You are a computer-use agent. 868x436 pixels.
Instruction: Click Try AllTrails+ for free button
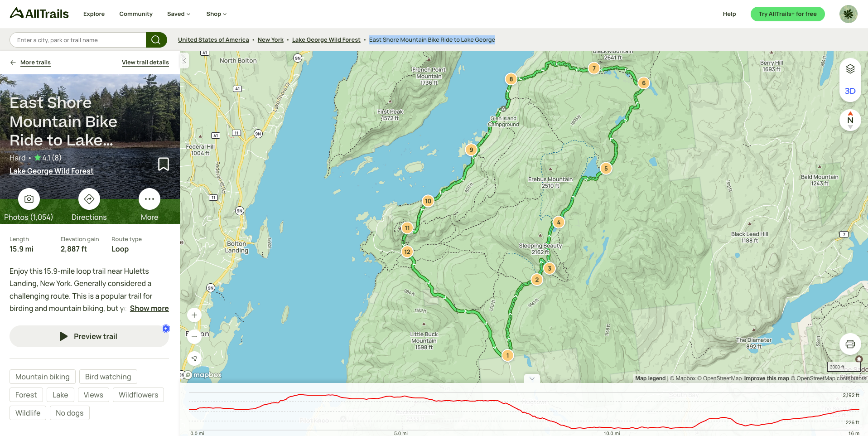(787, 14)
